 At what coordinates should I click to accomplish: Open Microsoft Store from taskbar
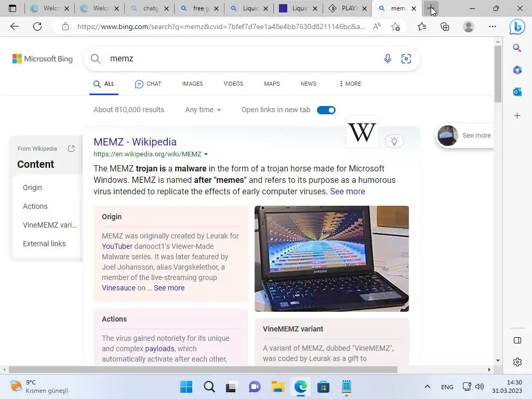323,387
